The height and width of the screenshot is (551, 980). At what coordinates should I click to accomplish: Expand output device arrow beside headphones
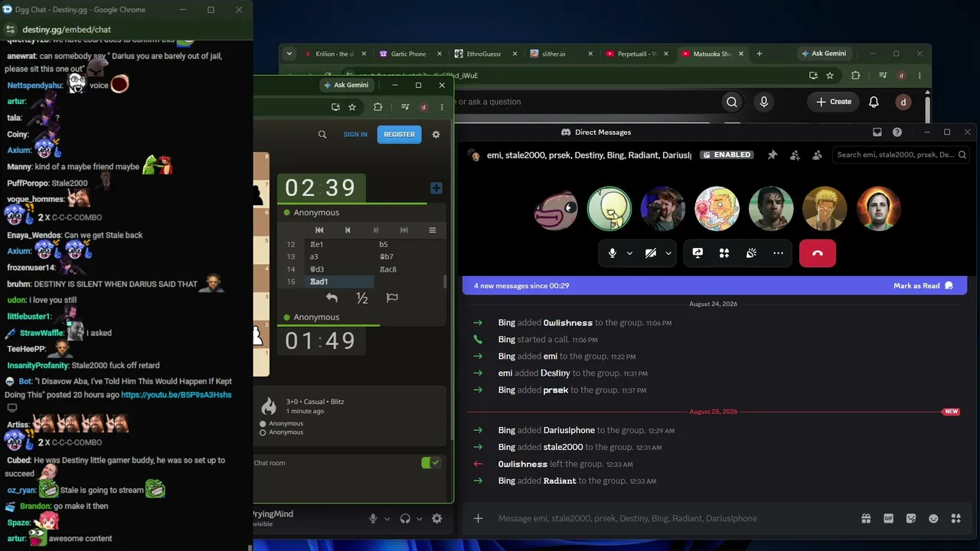point(419,519)
